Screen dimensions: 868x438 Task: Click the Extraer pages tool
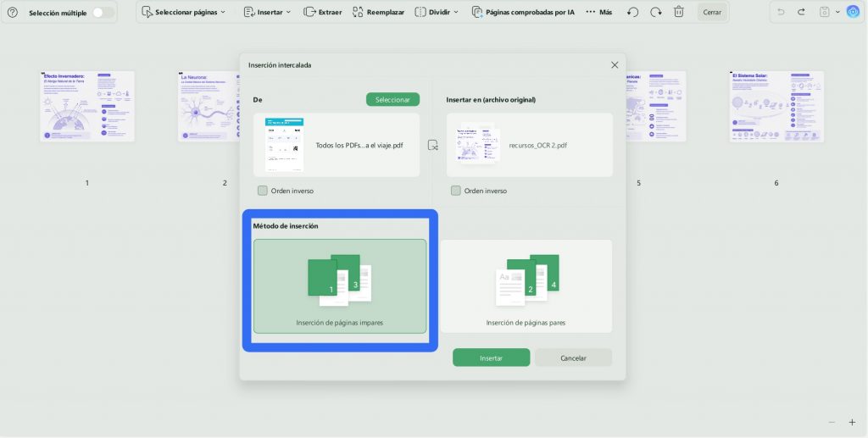[323, 12]
